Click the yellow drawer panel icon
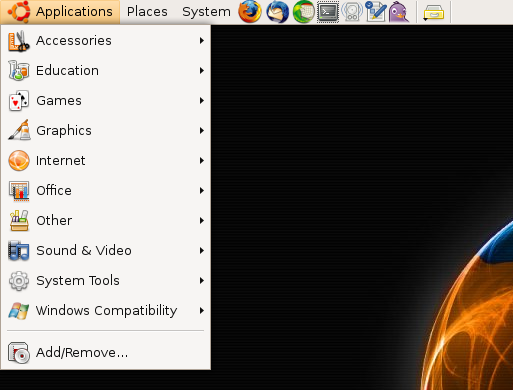The width and height of the screenshot is (513, 390). click(x=433, y=13)
